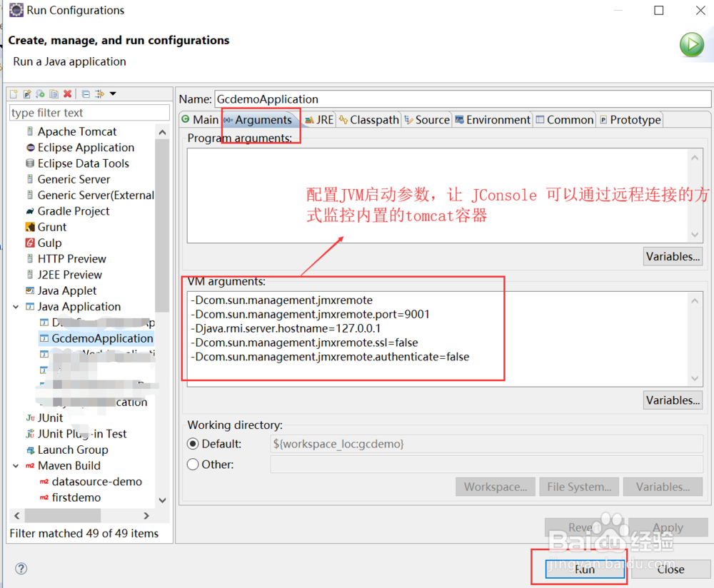Click Workspace... button
Image resolution: width=714 pixels, height=588 pixels.
tap(496, 487)
